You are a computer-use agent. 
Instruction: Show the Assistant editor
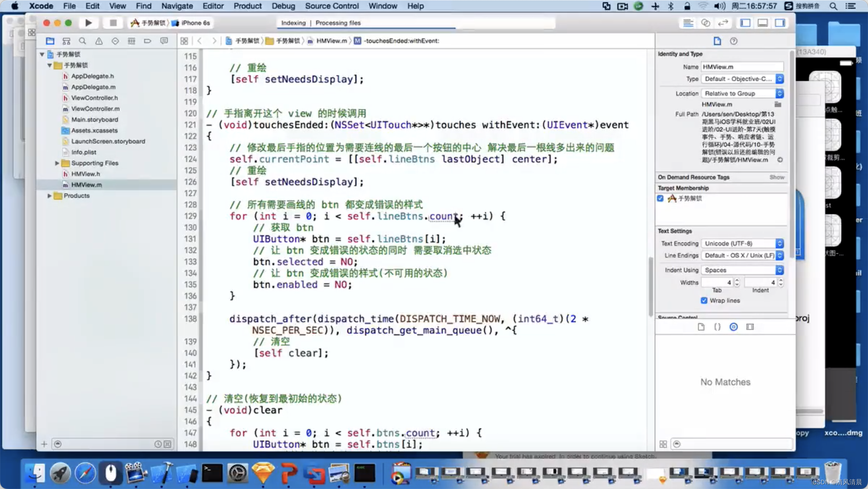click(705, 23)
